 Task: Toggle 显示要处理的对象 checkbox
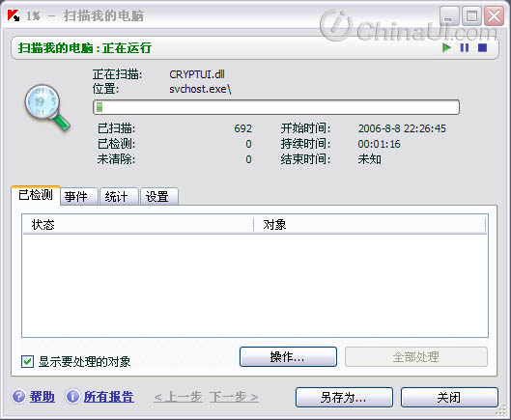coord(27,361)
